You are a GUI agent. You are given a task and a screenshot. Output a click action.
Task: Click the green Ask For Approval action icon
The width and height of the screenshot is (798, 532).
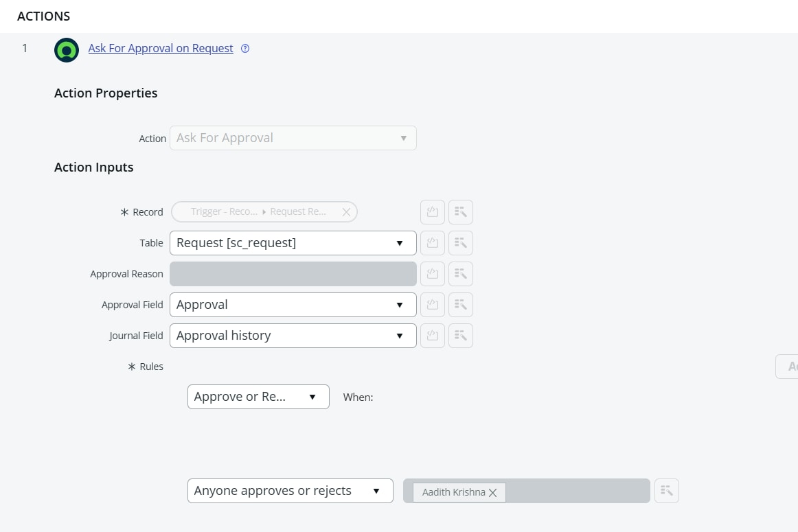[x=66, y=49]
